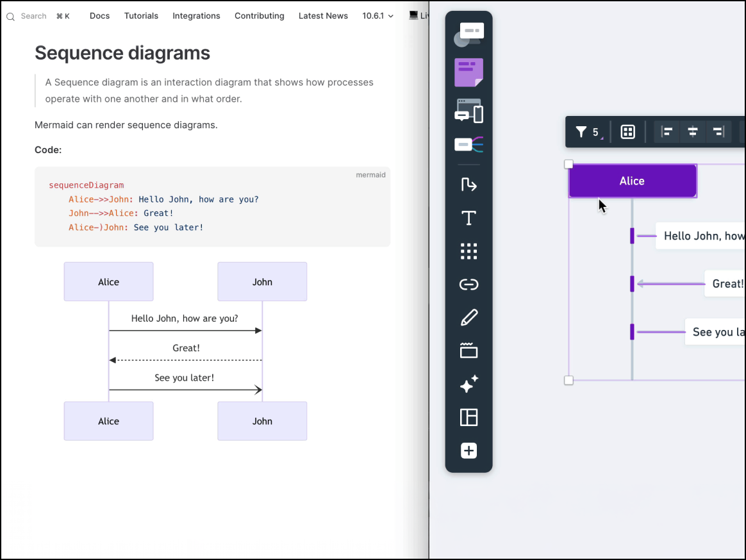Screen dimensions: 746x560
Task: Select the connector arrow tool
Action: 468,185
